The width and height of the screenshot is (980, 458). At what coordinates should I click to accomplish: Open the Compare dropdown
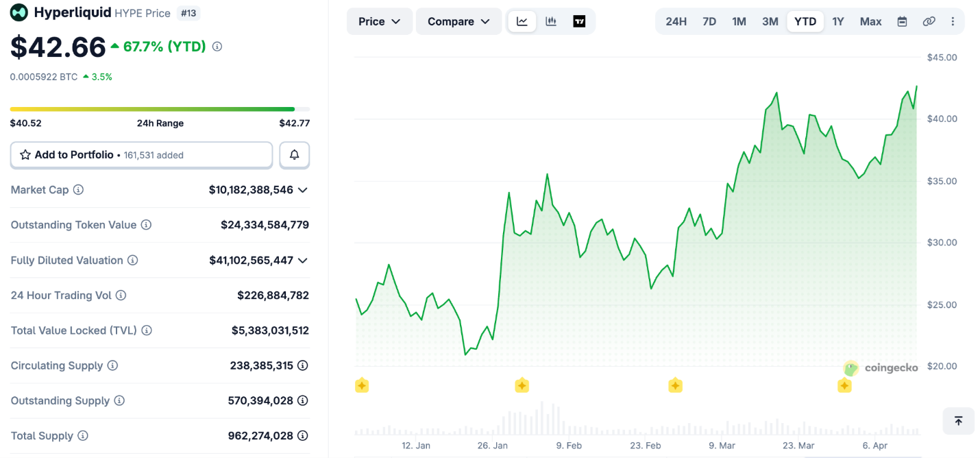(458, 21)
